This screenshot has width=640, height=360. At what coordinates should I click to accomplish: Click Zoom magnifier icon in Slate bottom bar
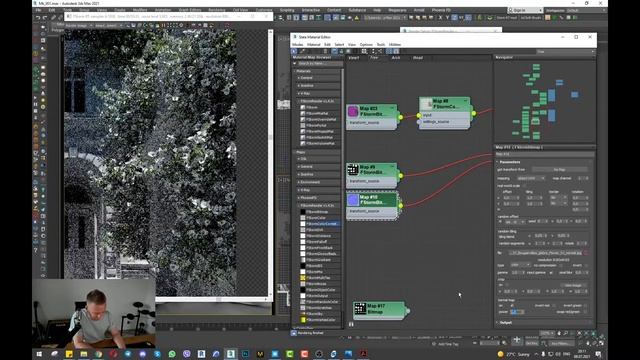click(566, 333)
